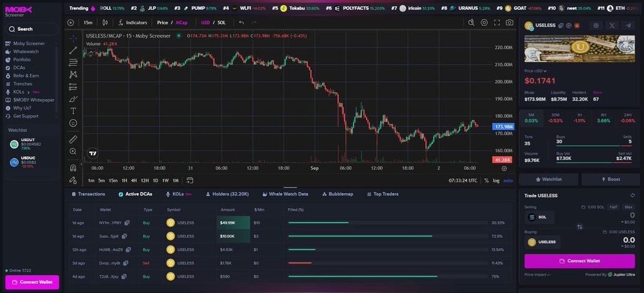
Task: Select the trend line drawing tool
Action: (x=73, y=51)
